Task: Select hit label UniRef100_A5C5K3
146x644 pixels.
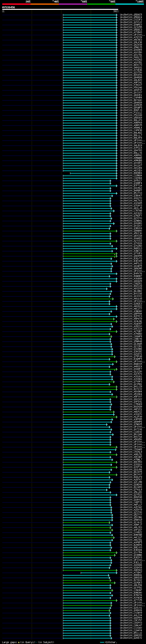Action: [x=131, y=40]
